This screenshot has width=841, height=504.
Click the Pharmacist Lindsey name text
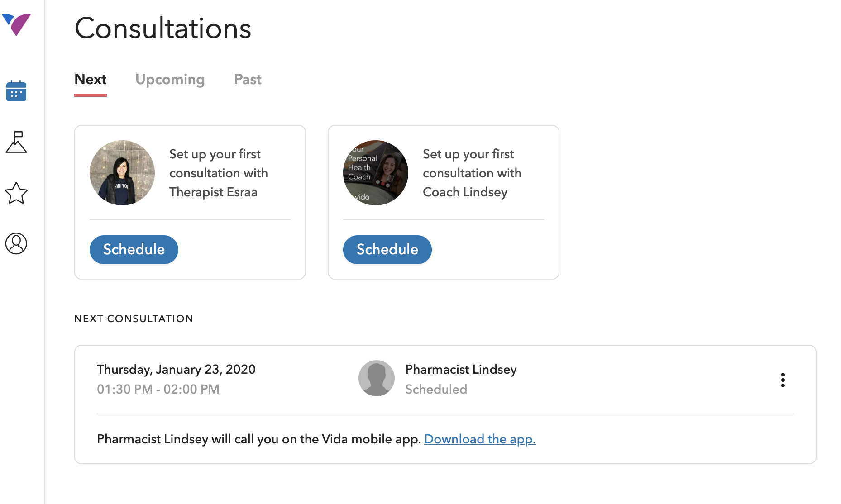click(x=461, y=369)
